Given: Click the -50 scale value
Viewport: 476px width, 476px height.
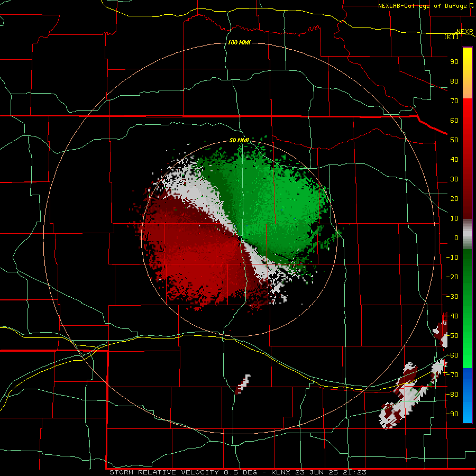Looking at the screenshot, I should click(x=452, y=336).
